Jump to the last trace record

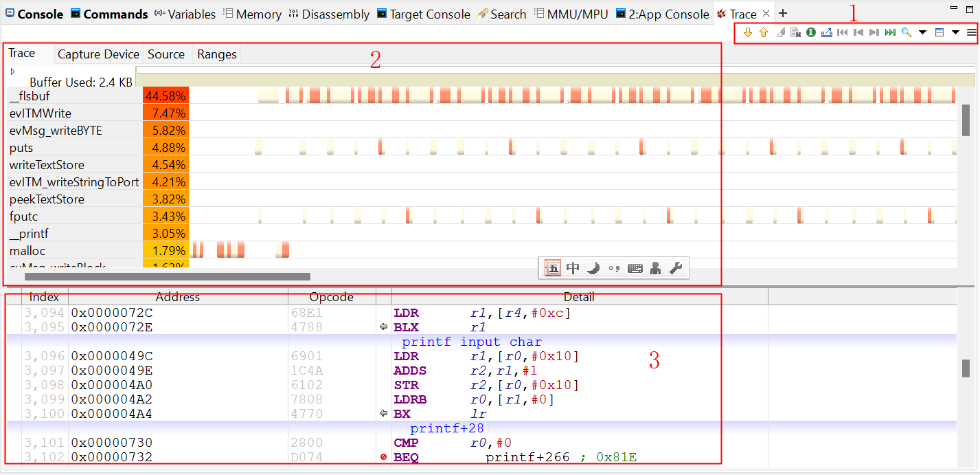point(890,32)
